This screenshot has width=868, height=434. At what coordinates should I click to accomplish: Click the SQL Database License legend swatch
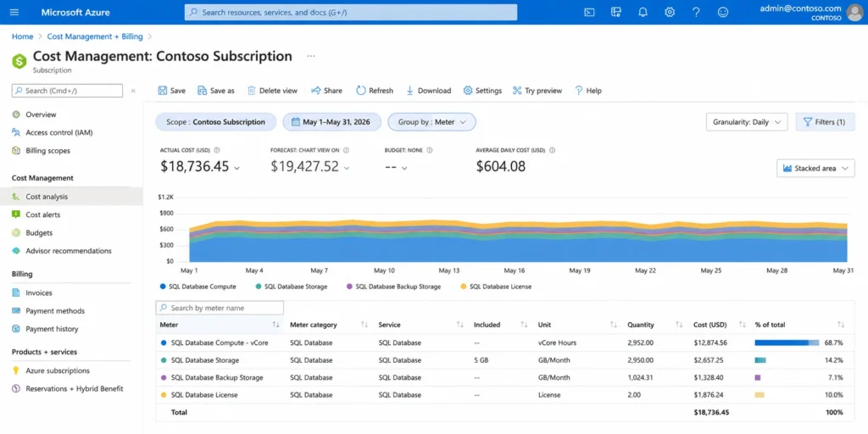(464, 287)
